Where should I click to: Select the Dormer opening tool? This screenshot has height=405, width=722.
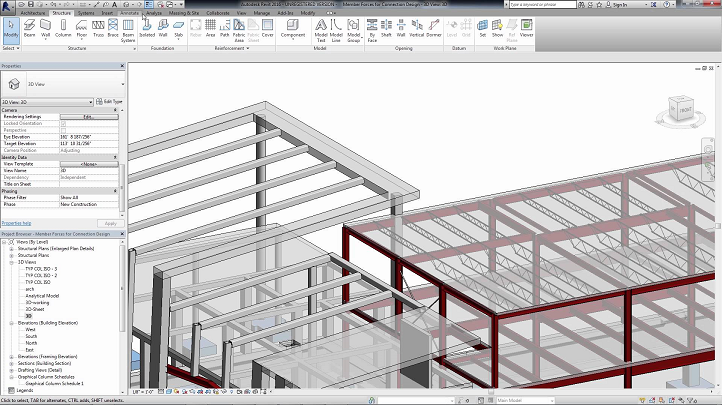(434, 29)
